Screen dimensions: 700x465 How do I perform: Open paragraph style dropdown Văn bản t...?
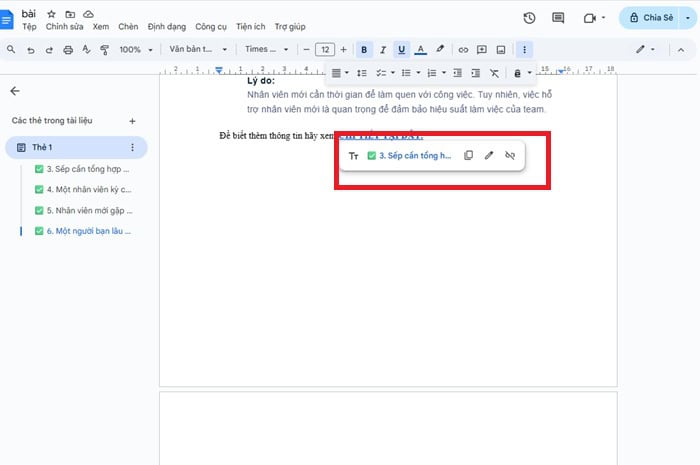pos(198,49)
